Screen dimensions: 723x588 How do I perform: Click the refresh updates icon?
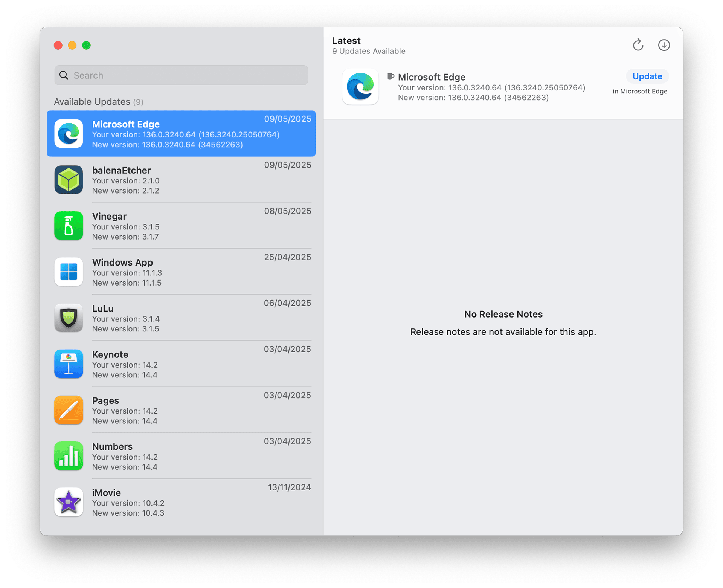(638, 45)
